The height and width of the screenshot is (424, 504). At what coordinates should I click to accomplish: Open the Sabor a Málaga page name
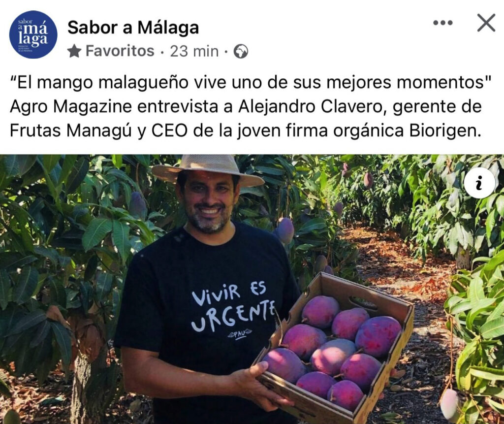(133, 28)
